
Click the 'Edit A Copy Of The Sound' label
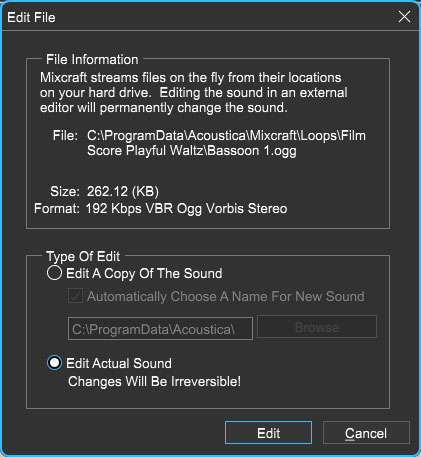144,274
